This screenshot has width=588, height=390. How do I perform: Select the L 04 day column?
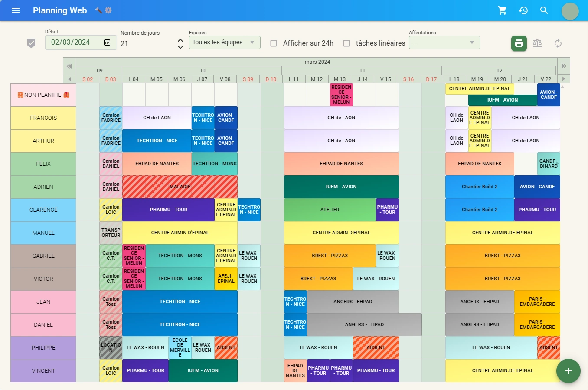[134, 79]
